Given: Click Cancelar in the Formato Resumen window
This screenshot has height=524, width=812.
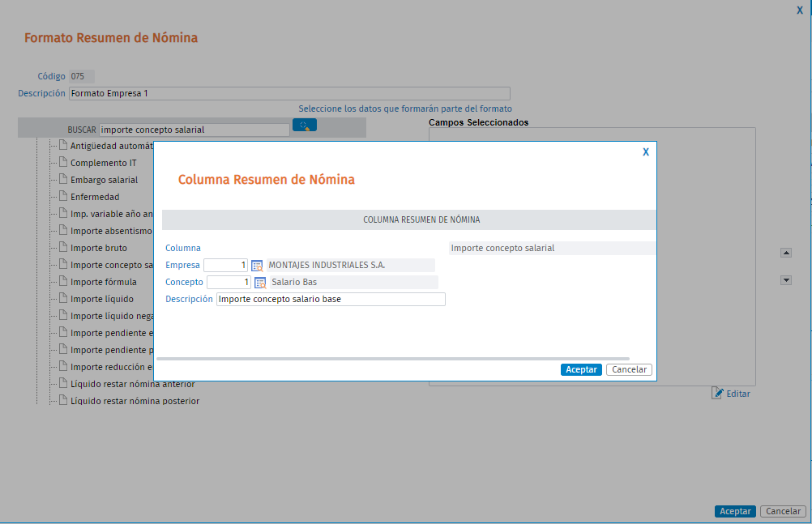Looking at the screenshot, I should click(783, 511).
